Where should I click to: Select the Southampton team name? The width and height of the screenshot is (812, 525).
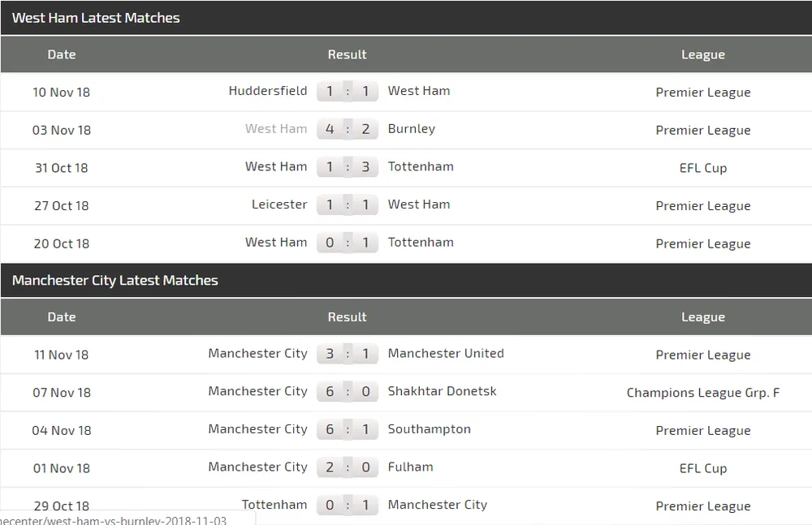click(x=430, y=429)
